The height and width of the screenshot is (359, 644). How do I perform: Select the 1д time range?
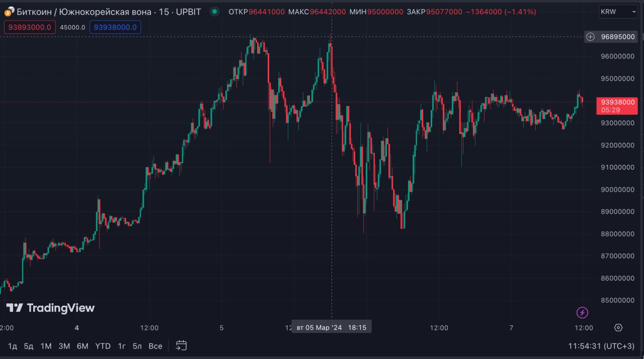pos(13,346)
